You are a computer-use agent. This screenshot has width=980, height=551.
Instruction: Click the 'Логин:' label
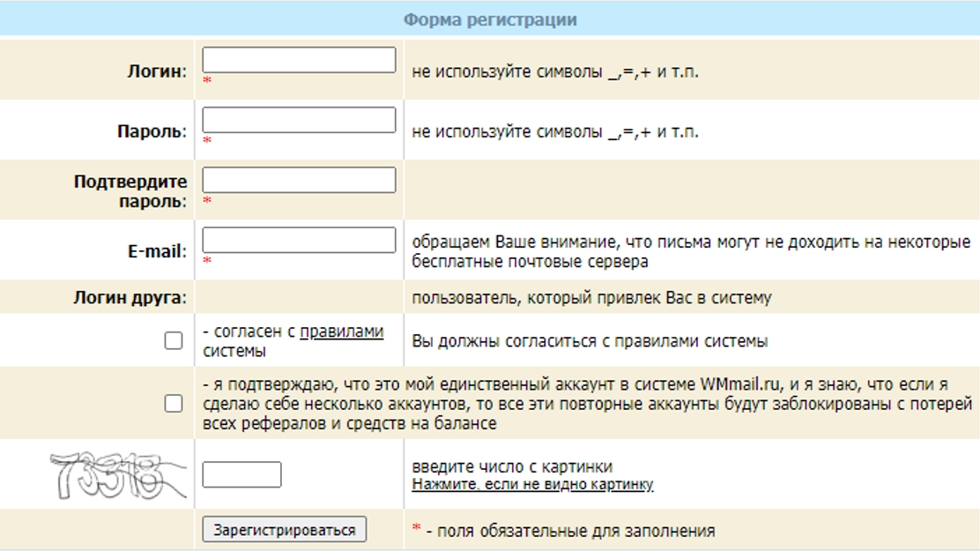[157, 71]
